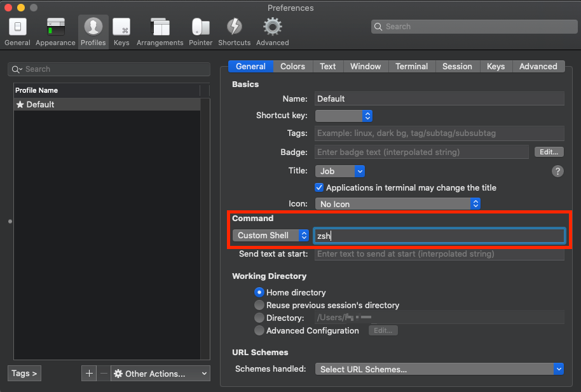
Task: Open the Select URL Schemes dropdown
Action: (439, 368)
